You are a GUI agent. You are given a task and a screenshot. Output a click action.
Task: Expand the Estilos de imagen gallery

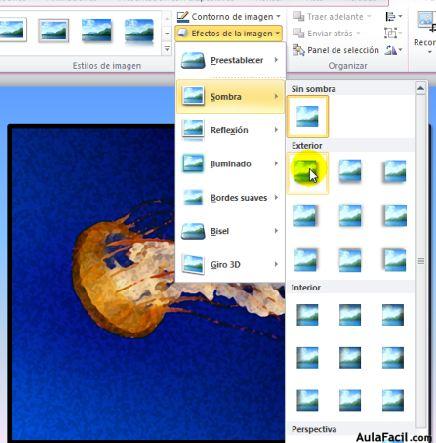click(x=167, y=49)
